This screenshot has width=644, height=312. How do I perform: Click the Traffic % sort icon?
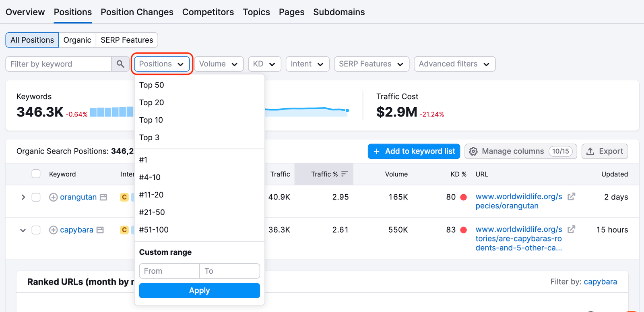344,174
